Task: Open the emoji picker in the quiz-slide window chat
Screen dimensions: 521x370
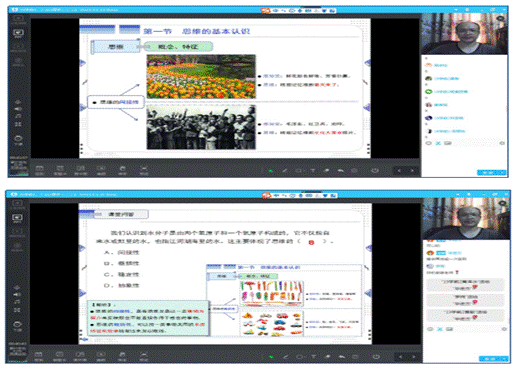Action: (430, 329)
